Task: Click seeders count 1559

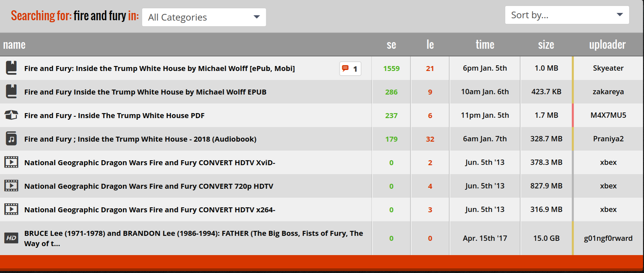Action: pos(391,68)
